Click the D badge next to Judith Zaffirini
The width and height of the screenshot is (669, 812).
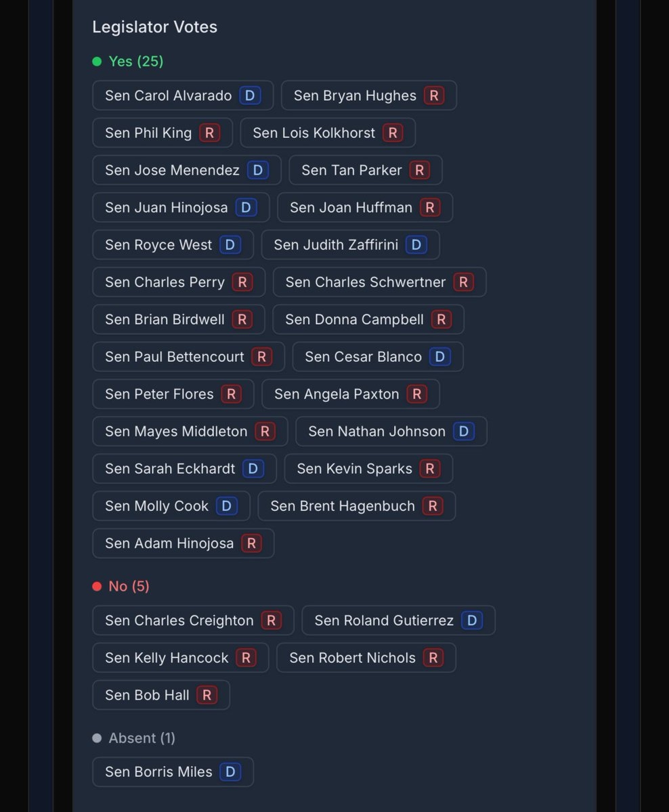(x=416, y=245)
